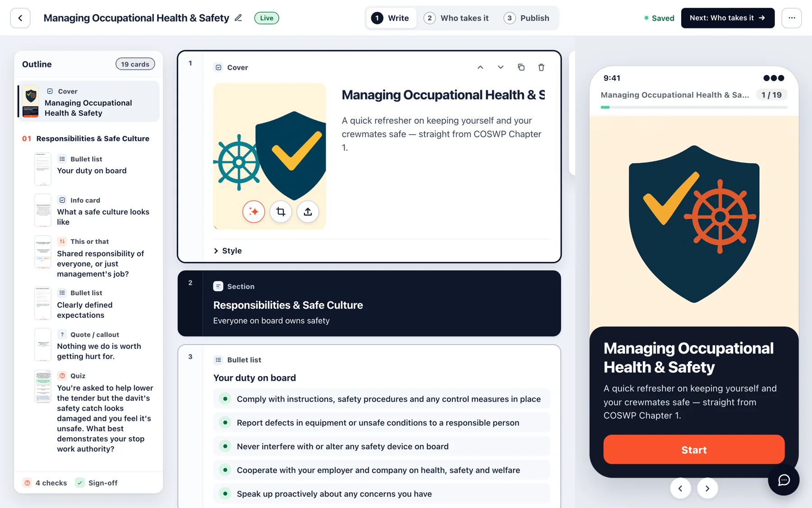
Task: Click the back arrow button
Action: tap(20, 18)
